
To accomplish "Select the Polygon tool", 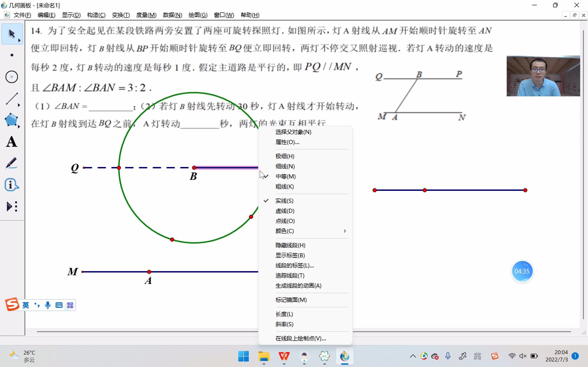I will click(x=11, y=120).
